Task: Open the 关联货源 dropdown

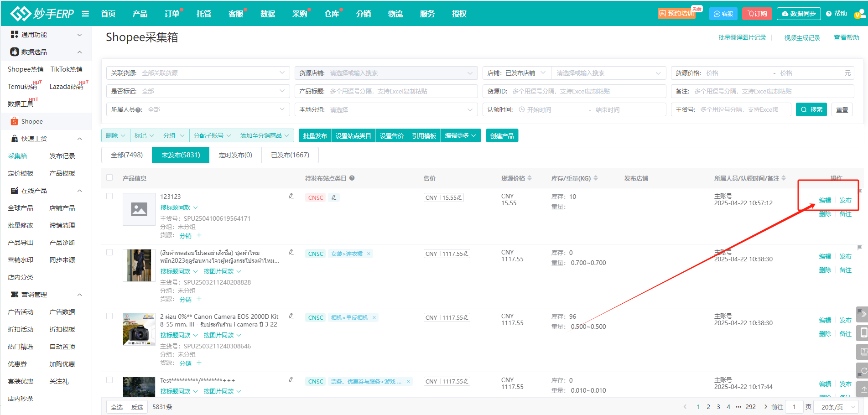Action: (x=198, y=73)
